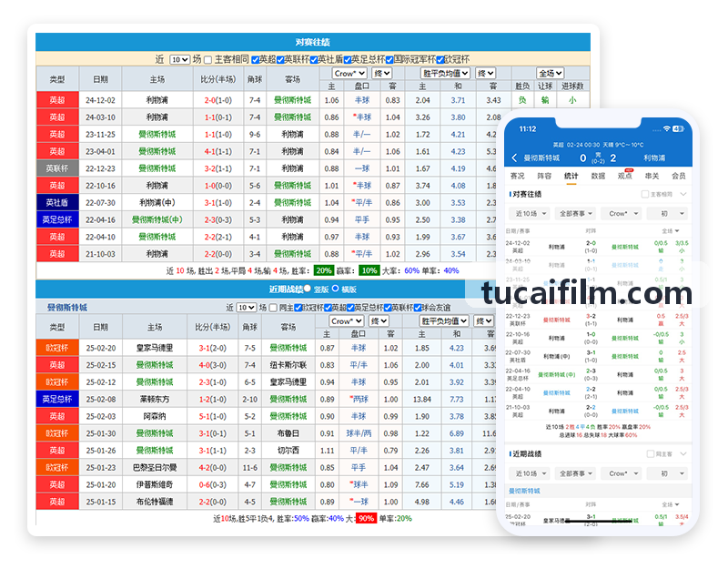Image resolution: width=728 pixels, height=569 pixels.
Task: Tap the 曼彻斯特城 team name in the phone header
Action: [x=541, y=157]
